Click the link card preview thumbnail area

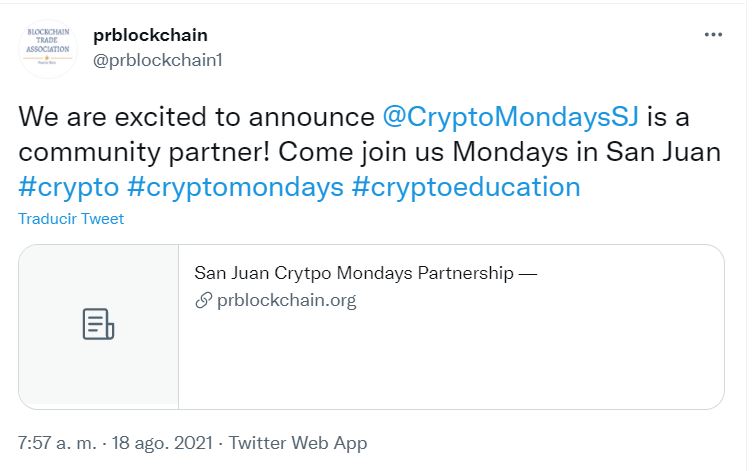pos(98,327)
